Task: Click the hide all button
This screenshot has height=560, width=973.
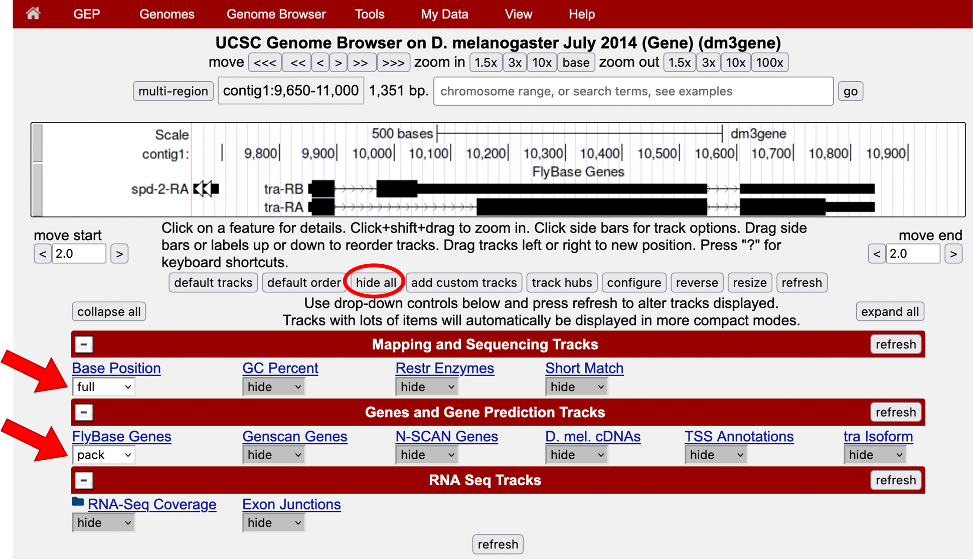Action: (x=376, y=283)
